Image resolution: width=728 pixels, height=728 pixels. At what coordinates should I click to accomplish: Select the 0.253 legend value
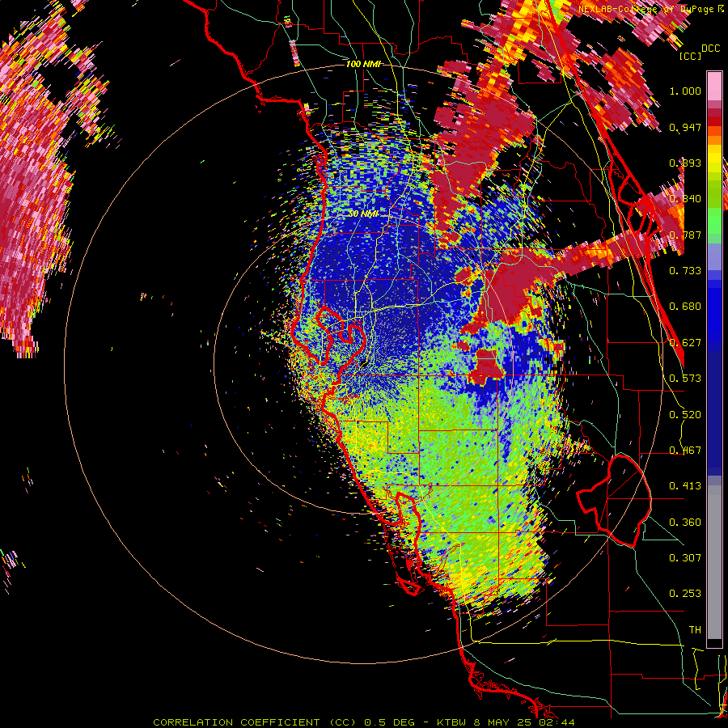point(685,594)
